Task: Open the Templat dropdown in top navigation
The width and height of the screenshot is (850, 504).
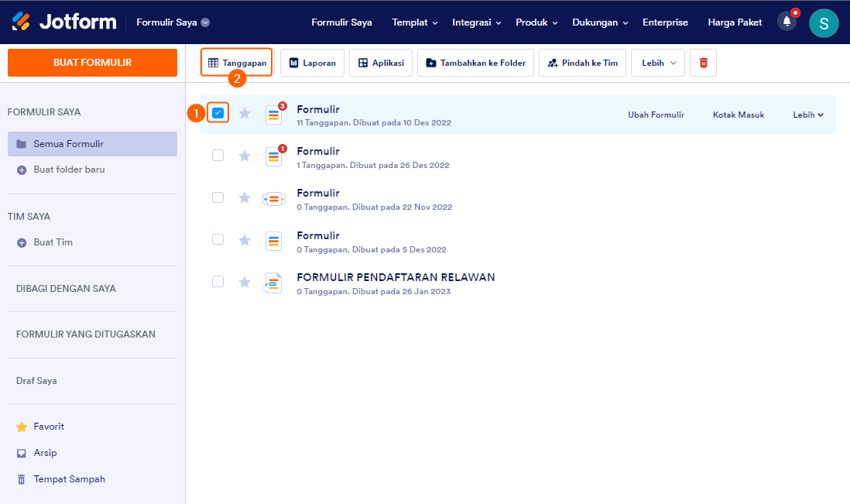Action: [414, 22]
